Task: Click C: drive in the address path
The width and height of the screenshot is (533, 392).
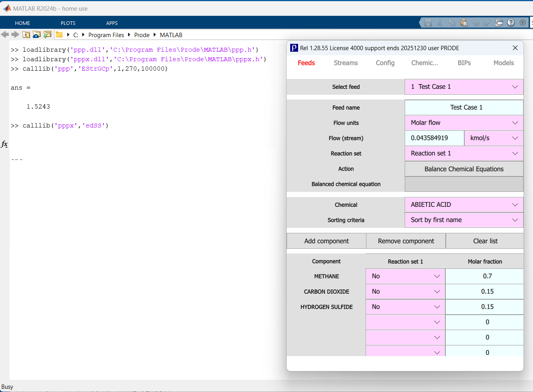Action: [x=76, y=35]
